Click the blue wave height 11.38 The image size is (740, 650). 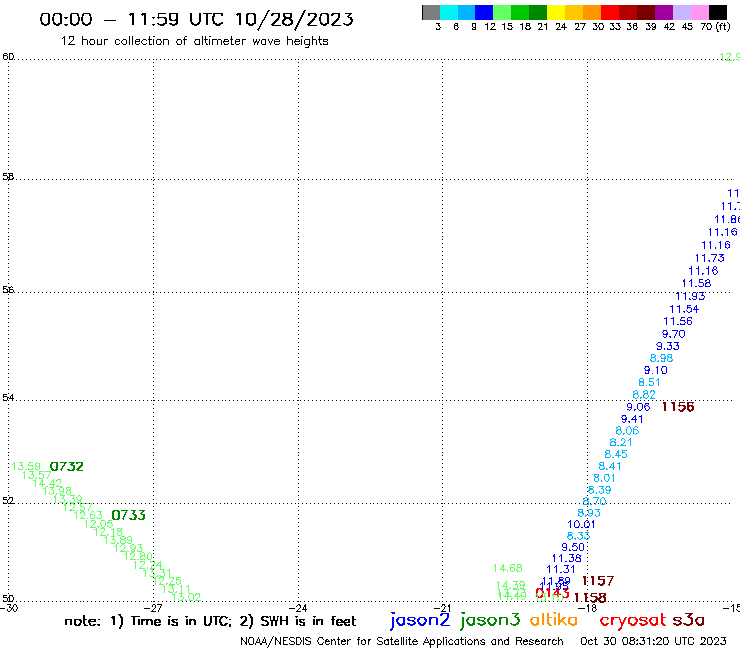(x=567, y=558)
